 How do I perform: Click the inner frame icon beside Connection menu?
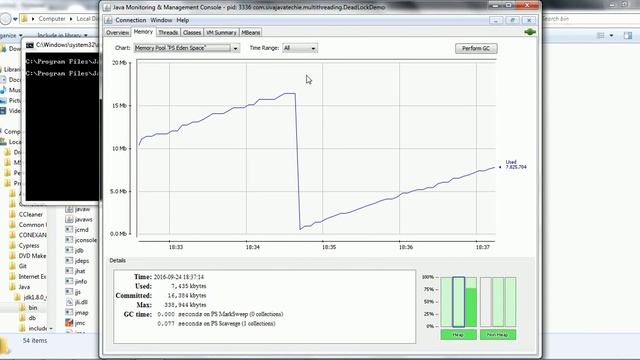click(108, 20)
